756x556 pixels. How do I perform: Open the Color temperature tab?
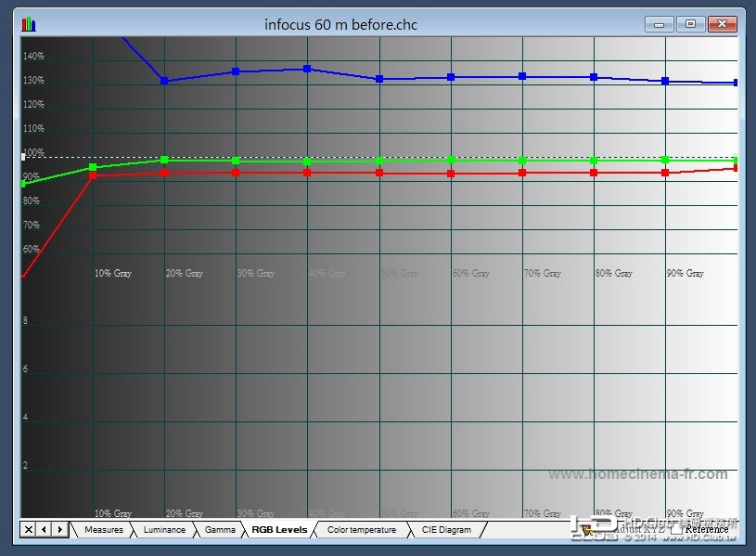coord(362,529)
